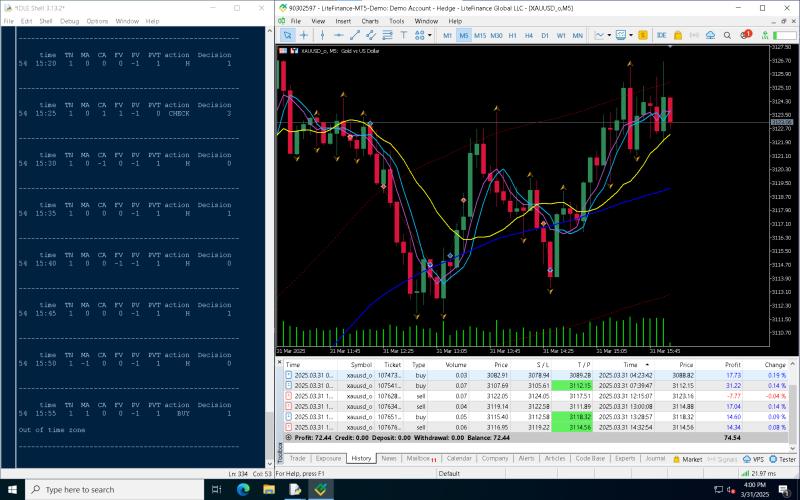This screenshot has height=500, width=800.
Task: Click the Windows Start button
Action: [x=12, y=490]
